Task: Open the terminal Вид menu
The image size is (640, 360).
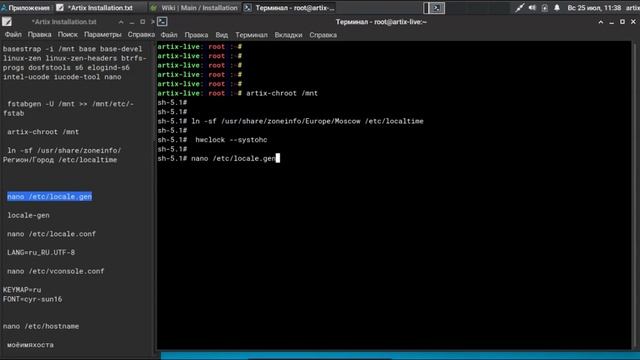Action: click(x=222, y=35)
